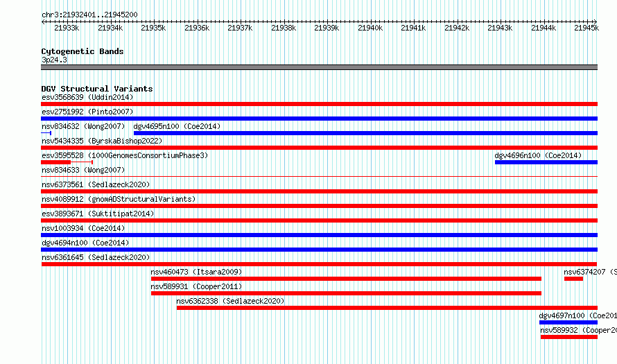Open nsv834632 (Wong2007) variant label
This screenshot has width=617, height=364.
pos(83,126)
